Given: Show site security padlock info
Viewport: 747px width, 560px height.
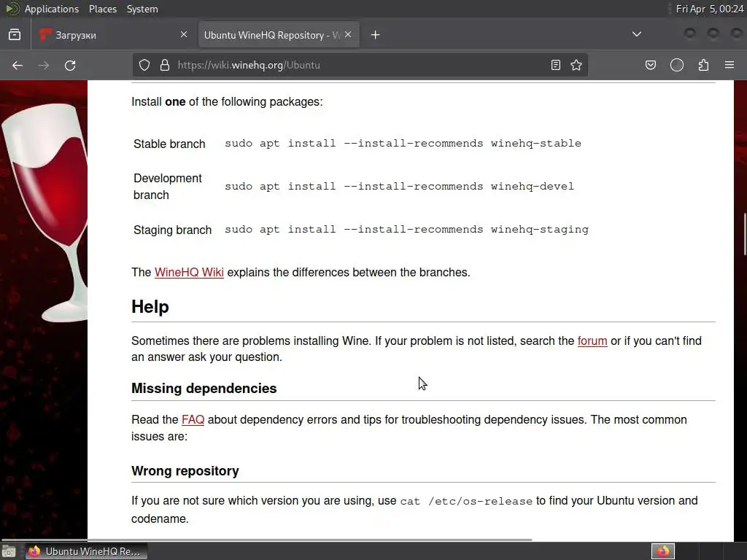Looking at the screenshot, I should click(x=165, y=65).
